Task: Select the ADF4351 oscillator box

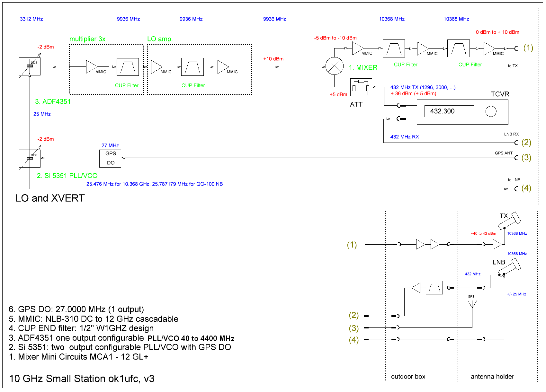Action: pos(30,66)
